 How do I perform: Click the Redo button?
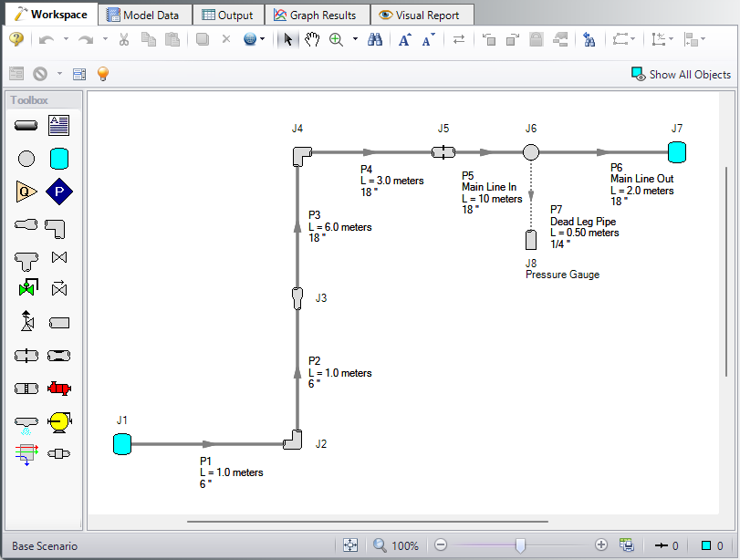(x=86, y=40)
